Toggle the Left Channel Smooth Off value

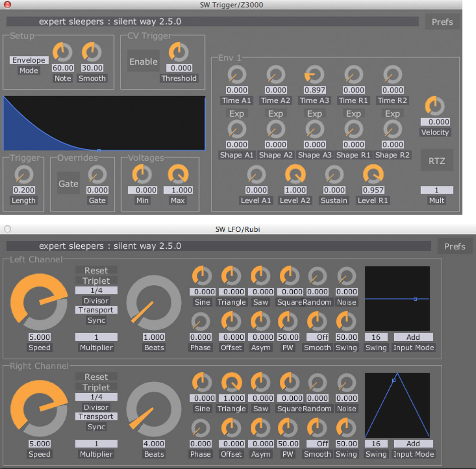tap(317, 337)
